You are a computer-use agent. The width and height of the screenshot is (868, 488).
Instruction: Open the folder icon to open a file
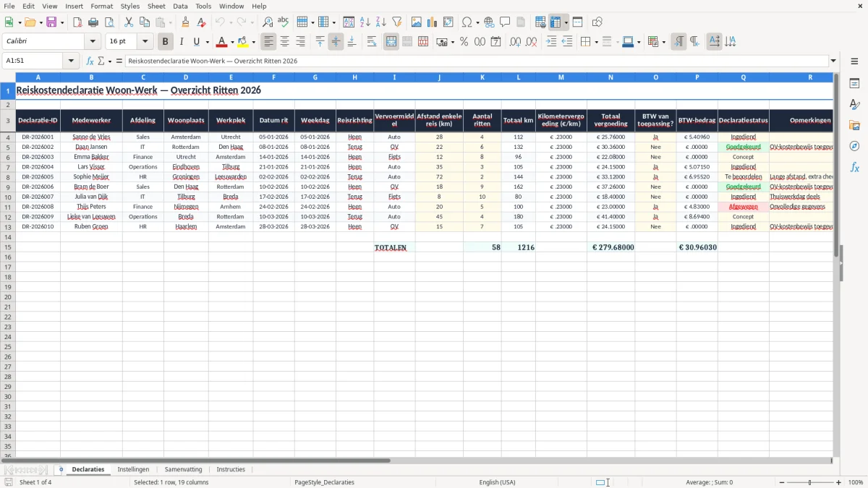tap(29, 22)
